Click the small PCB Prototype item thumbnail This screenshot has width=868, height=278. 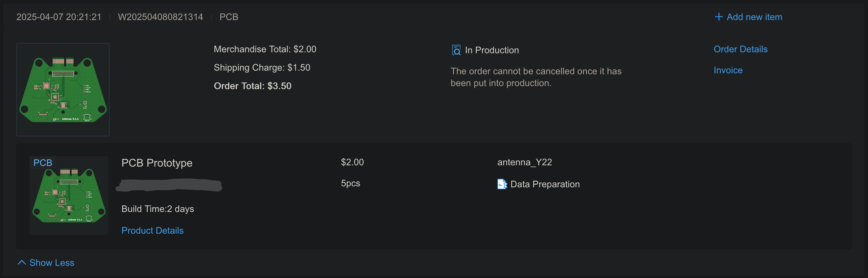coord(69,199)
